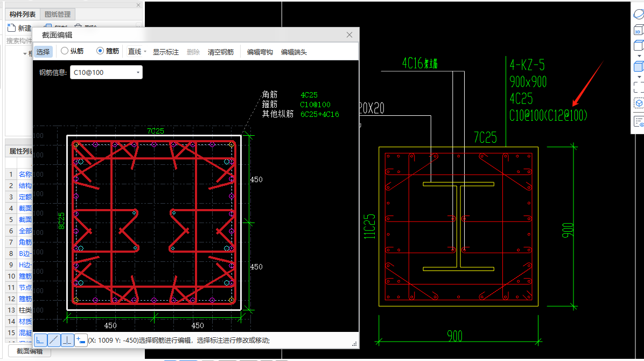
Task: Click the solid blue cube display icon
Action: [x=639, y=66]
